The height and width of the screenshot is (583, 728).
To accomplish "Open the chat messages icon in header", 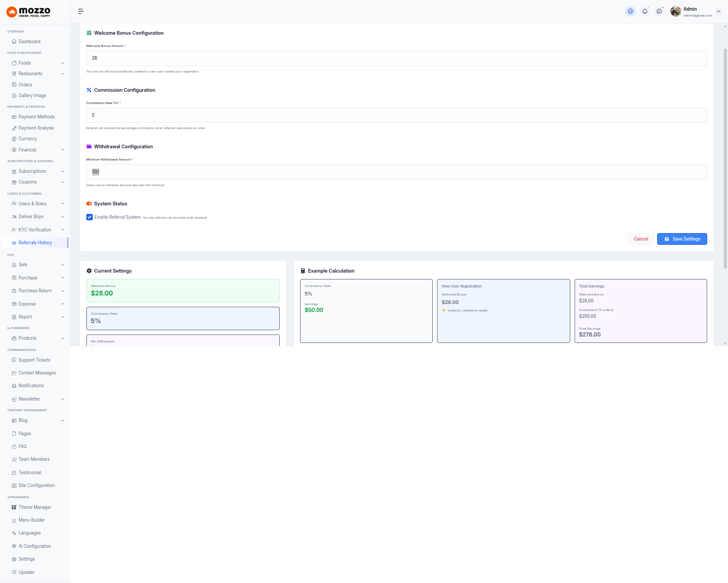I will (659, 11).
